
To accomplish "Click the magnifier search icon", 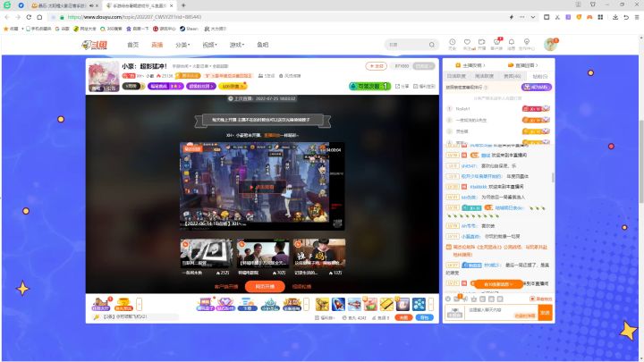I will point(432,45).
